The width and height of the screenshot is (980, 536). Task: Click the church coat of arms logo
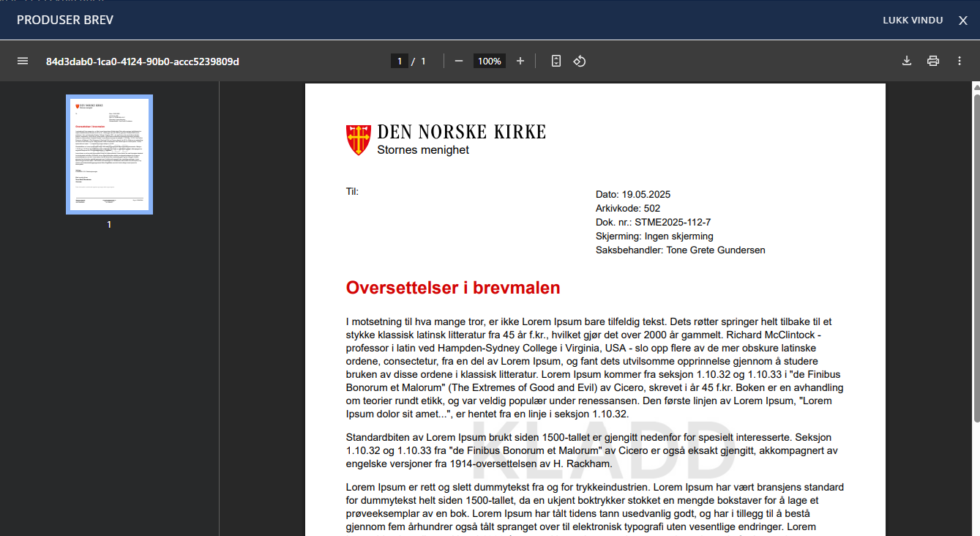pyautogui.click(x=359, y=139)
